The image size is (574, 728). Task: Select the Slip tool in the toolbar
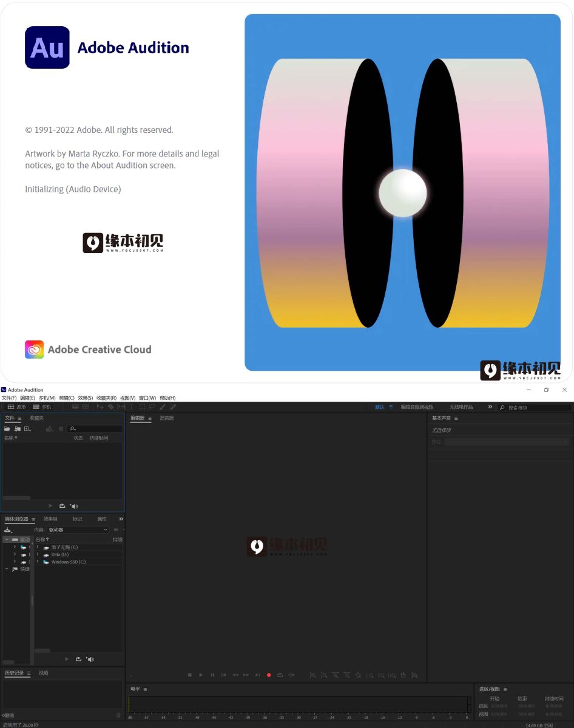[x=121, y=407]
